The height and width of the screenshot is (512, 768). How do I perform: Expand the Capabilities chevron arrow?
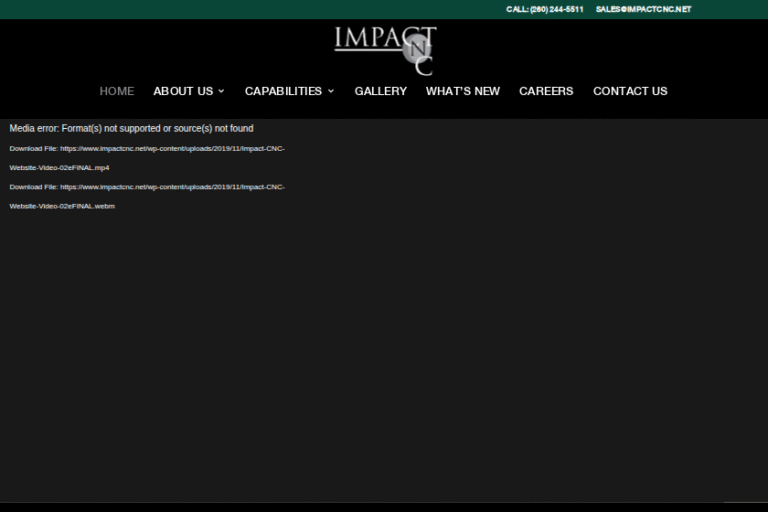331,91
